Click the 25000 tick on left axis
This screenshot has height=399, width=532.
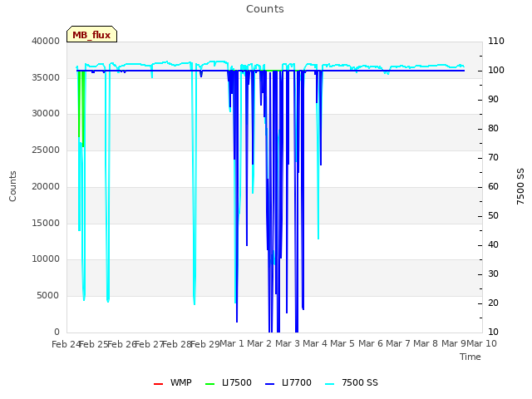click(x=46, y=150)
